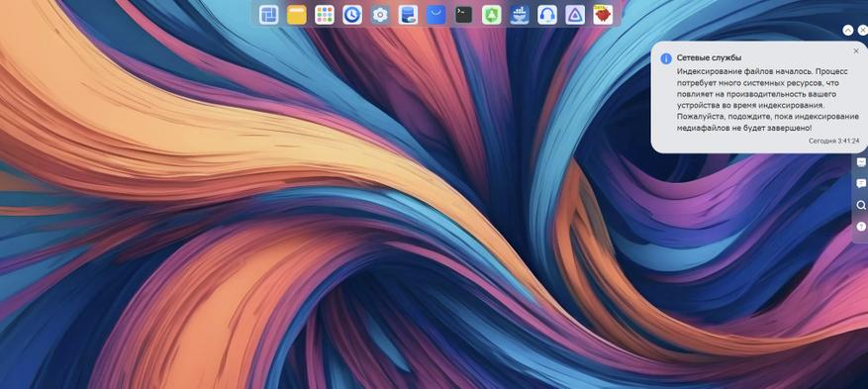Open the purple triangle Jellyfin app

pos(575,15)
